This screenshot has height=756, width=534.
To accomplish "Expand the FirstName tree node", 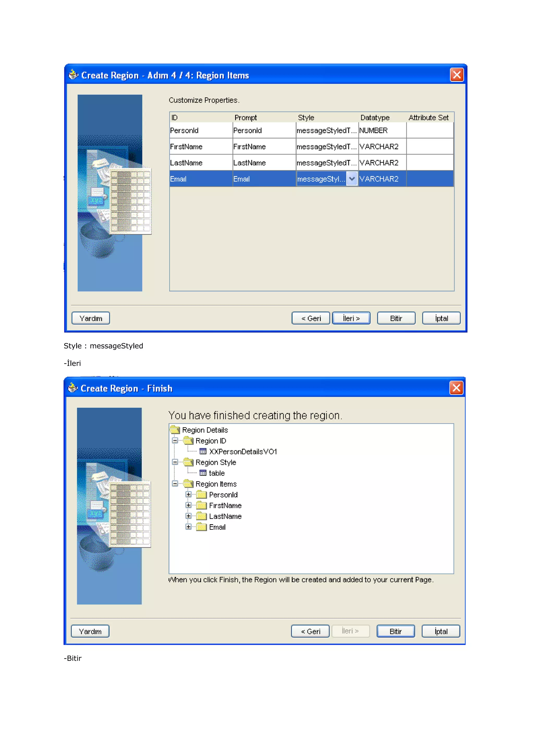I will [188, 505].
